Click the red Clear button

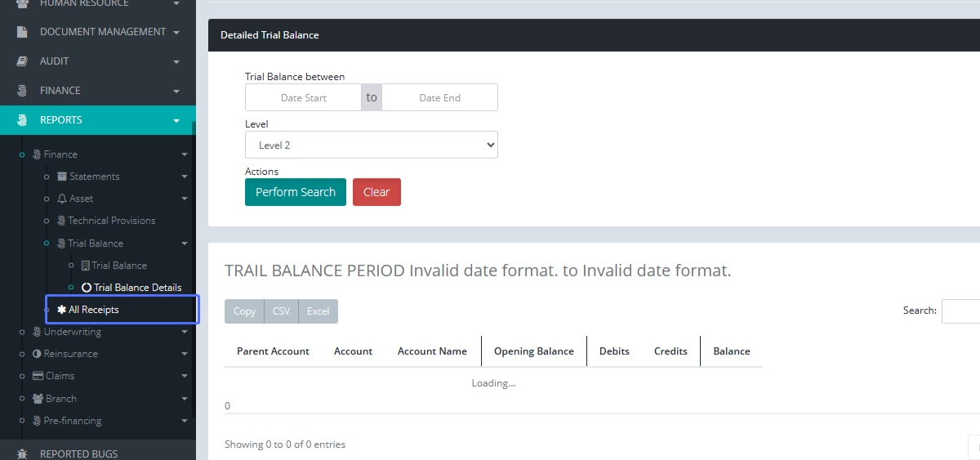pyautogui.click(x=376, y=192)
